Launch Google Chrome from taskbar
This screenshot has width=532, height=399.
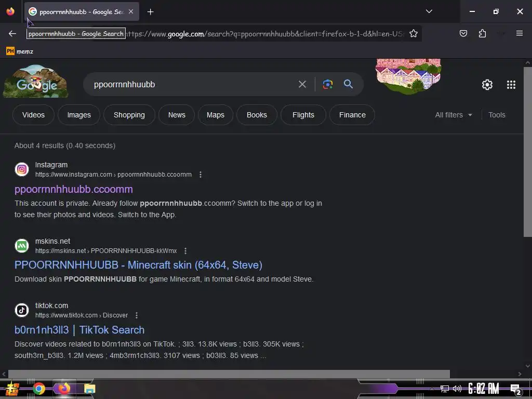[x=39, y=389]
